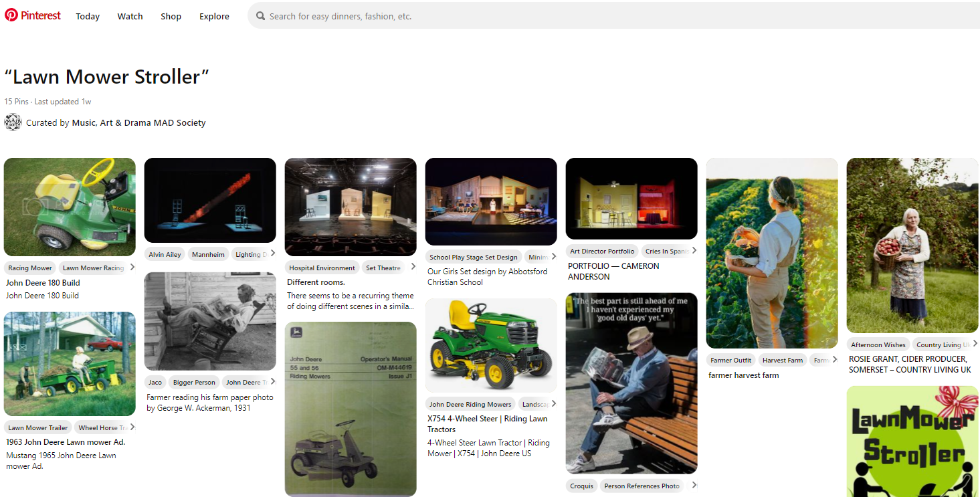Focus the search for easy dinners field
The height and width of the screenshot is (497, 980).
pyautogui.click(x=614, y=15)
